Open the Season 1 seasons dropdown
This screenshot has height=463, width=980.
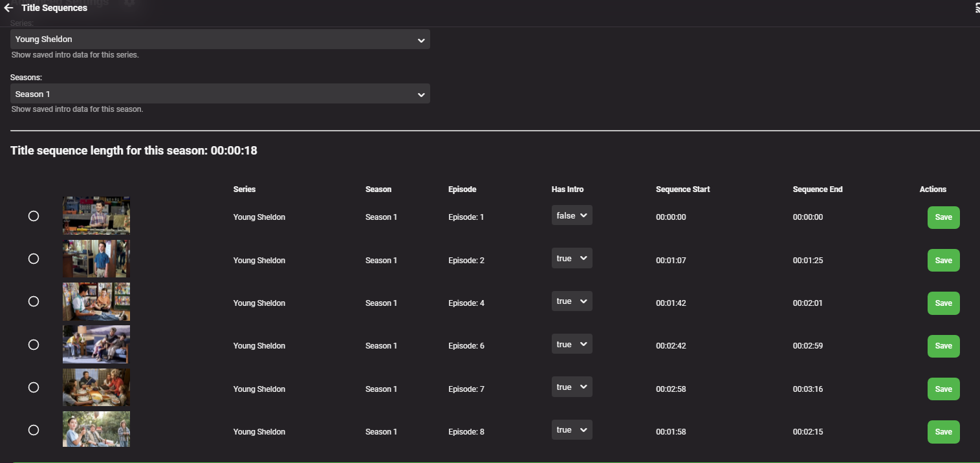(x=220, y=94)
